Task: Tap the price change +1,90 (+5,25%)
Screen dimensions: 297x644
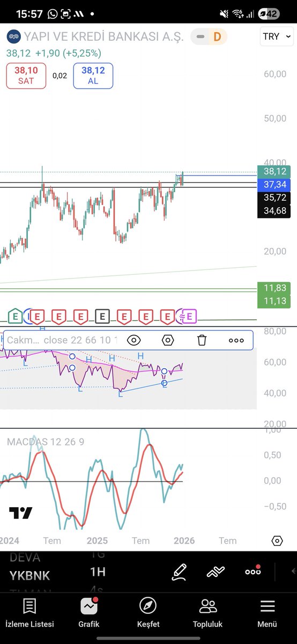Action: [68, 53]
